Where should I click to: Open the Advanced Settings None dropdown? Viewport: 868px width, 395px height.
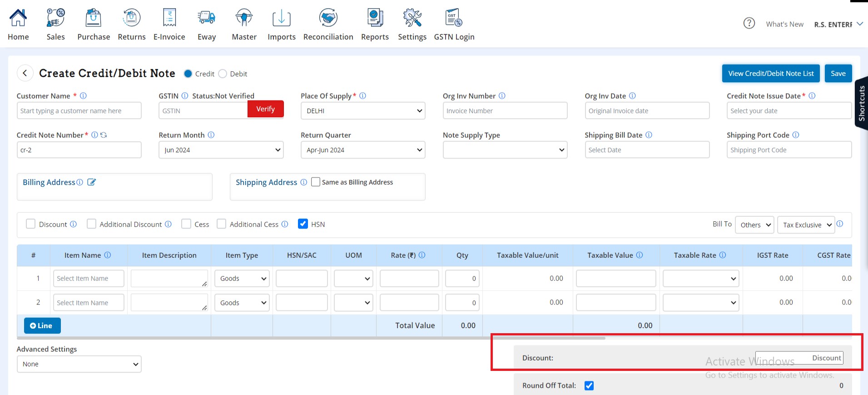[x=79, y=364]
